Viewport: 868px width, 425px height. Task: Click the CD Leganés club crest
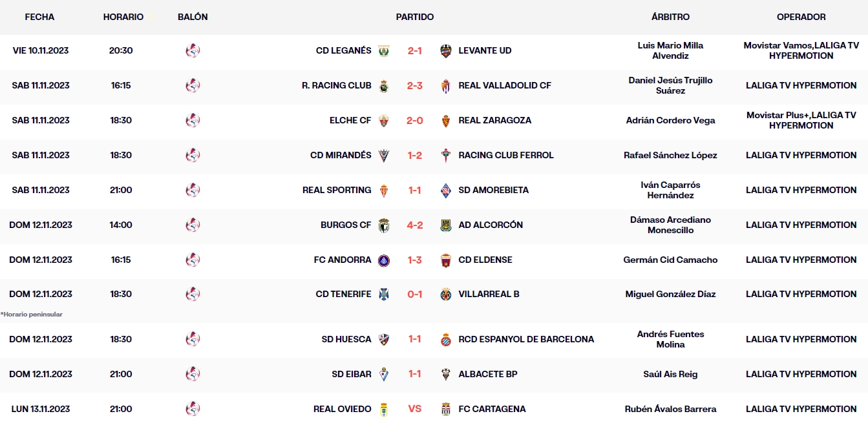click(x=384, y=50)
